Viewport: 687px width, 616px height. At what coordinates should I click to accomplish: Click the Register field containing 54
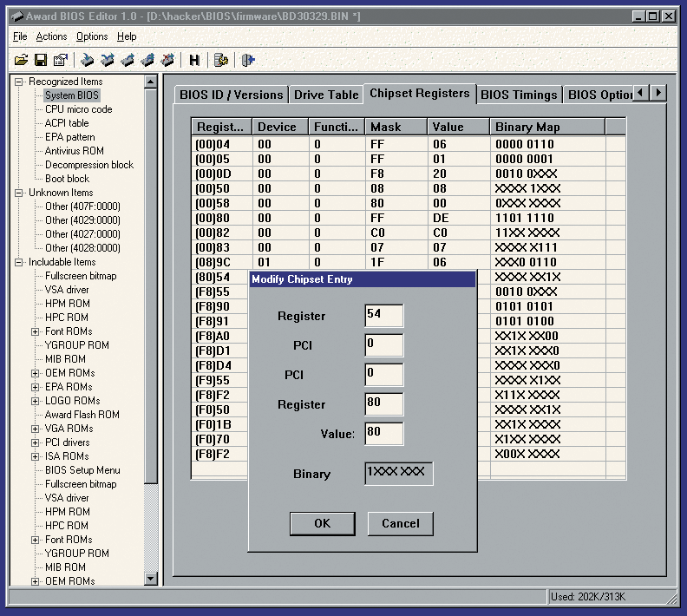click(x=383, y=316)
